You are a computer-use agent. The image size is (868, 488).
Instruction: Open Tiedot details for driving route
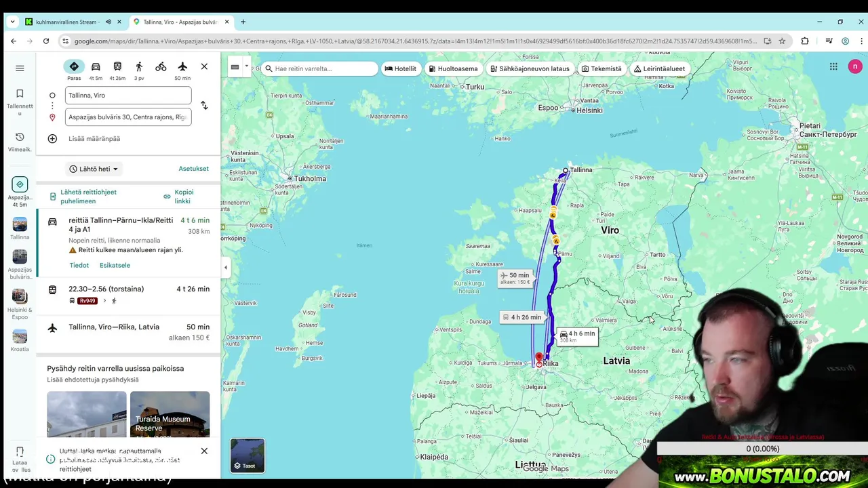coord(79,265)
